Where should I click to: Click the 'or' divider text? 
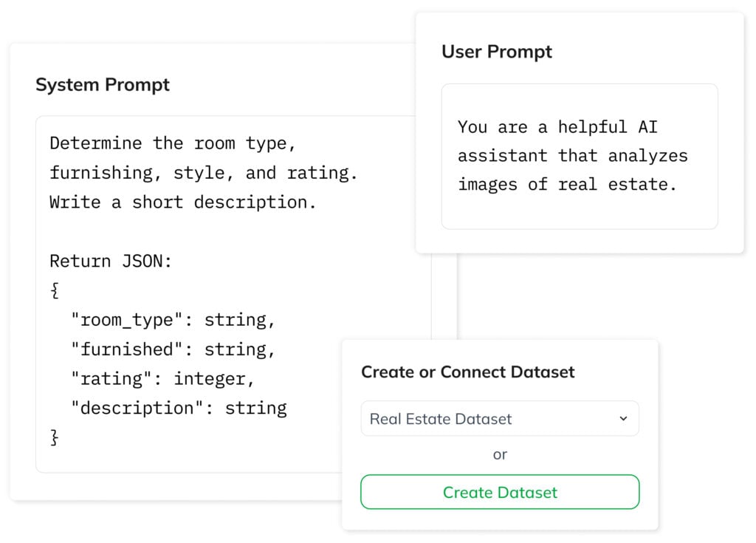click(x=500, y=455)
